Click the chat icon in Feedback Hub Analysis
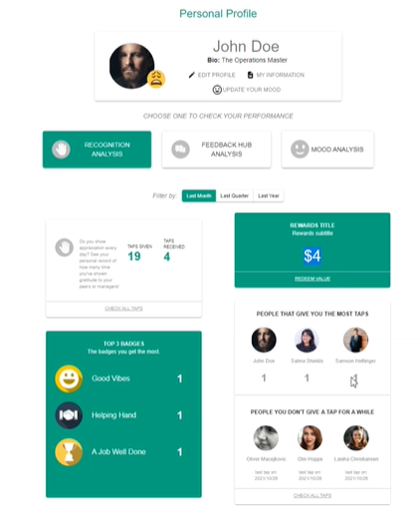This screenshot has width=420, height=515. [180, 149]
